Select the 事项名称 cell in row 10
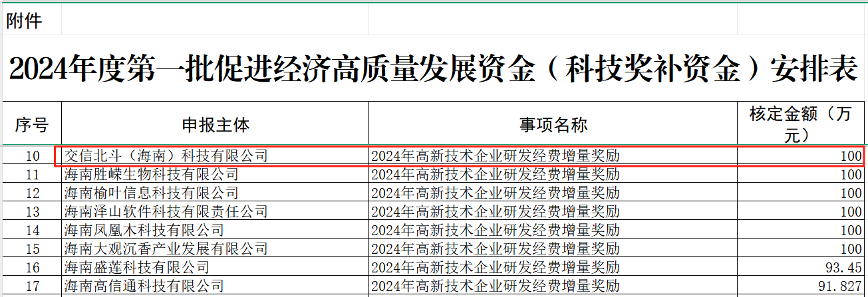 553,156
